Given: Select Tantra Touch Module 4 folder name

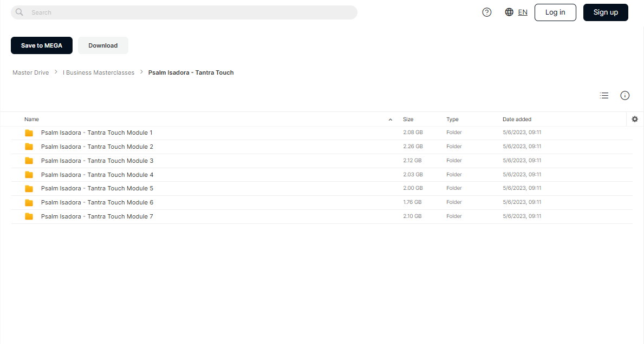Looking at the screenshot, I should click(97, 175).
